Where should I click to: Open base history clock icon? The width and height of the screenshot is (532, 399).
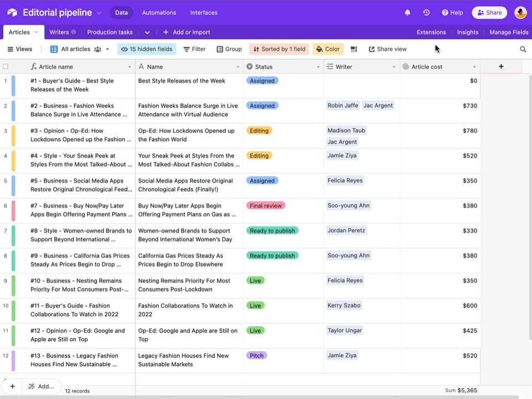tap(427, 13)
